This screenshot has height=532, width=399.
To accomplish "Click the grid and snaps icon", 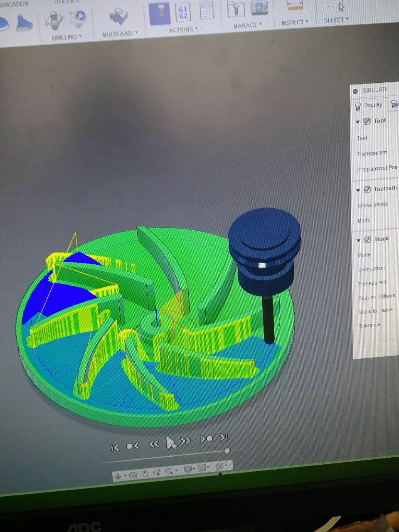I will pos(202,468).
